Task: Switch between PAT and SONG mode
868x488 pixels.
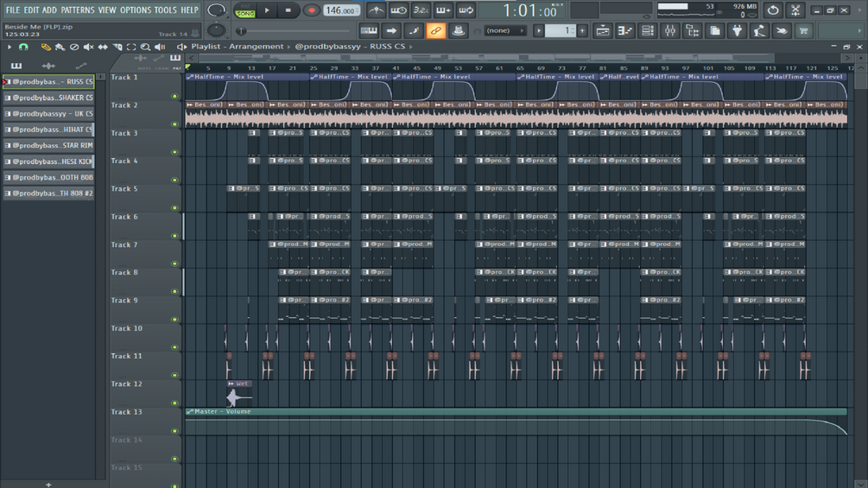Action: pyautogui.click(x=244, y=10)
